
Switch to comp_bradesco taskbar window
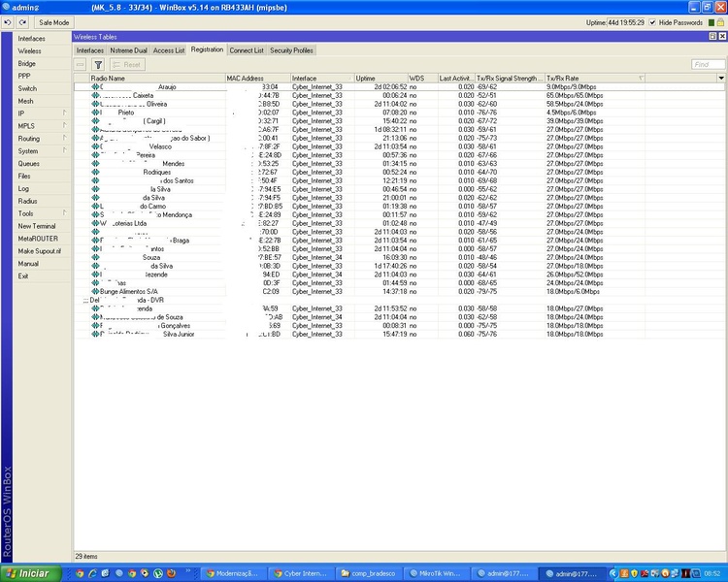369,573
